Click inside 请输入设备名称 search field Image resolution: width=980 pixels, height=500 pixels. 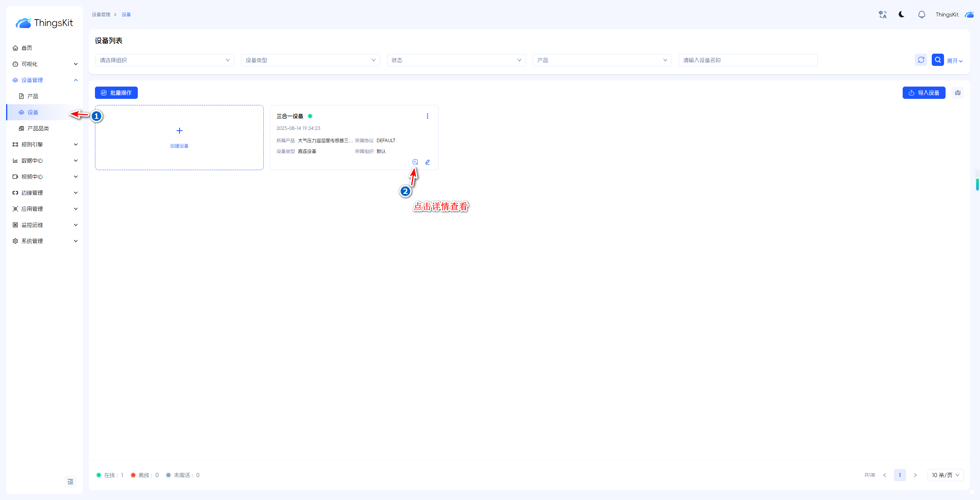click(748, 60)
